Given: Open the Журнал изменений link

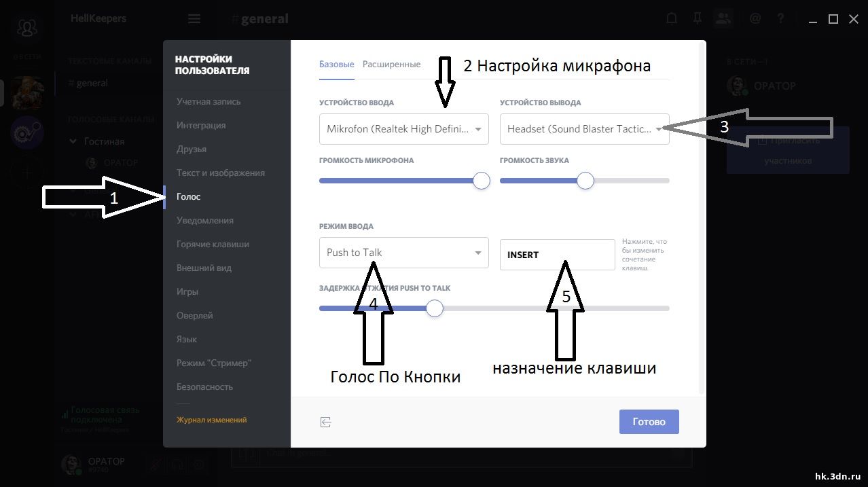Looking at the screenshot, I should click(212, 420).
